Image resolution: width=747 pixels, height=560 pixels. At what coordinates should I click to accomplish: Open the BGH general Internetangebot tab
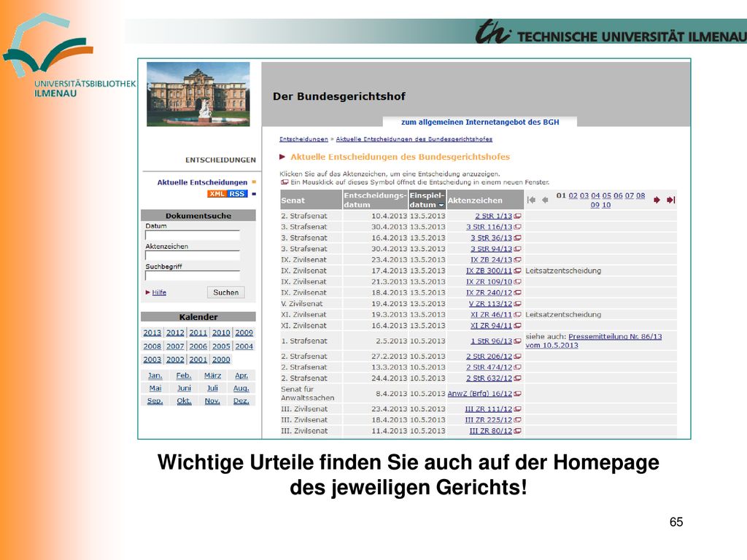(x=480, y=122)
